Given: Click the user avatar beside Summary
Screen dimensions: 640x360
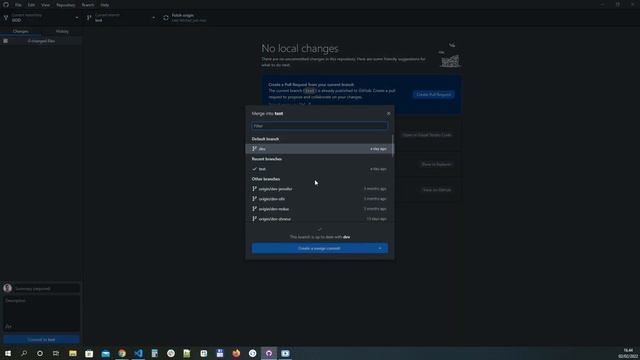Looking at the screenshot, I should point(7,288).
